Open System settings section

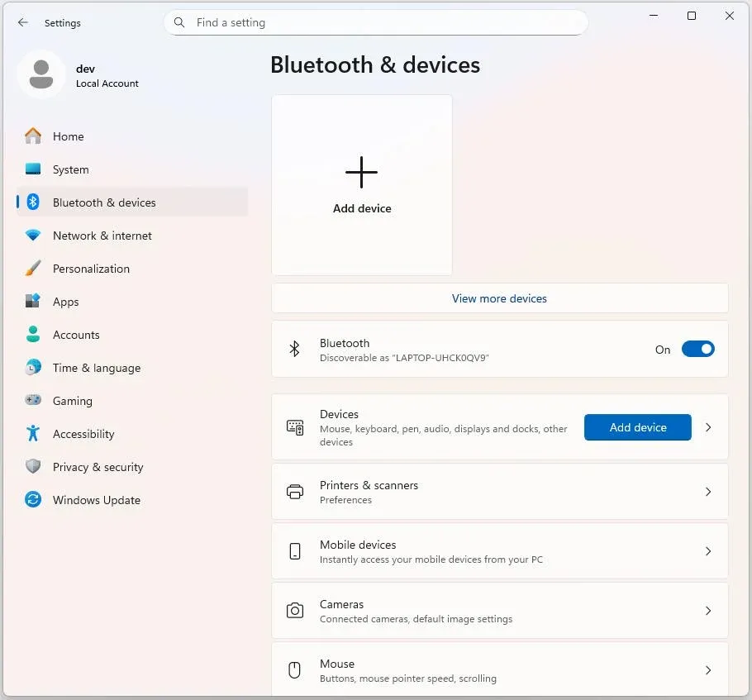132,169
